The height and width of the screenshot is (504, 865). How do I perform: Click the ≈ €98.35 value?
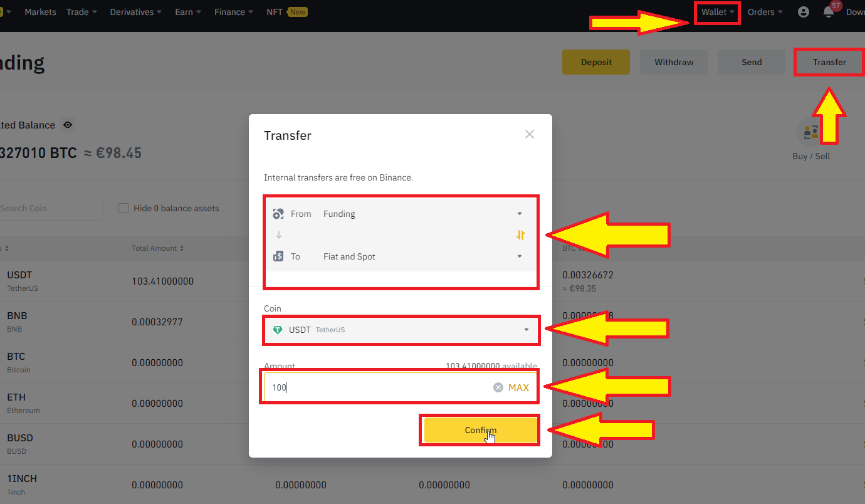[x=580, y=288]
